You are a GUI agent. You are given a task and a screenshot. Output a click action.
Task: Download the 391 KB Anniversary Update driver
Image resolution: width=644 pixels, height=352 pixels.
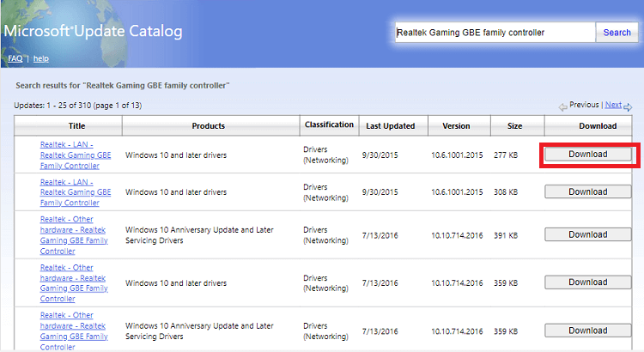(587, 234)
